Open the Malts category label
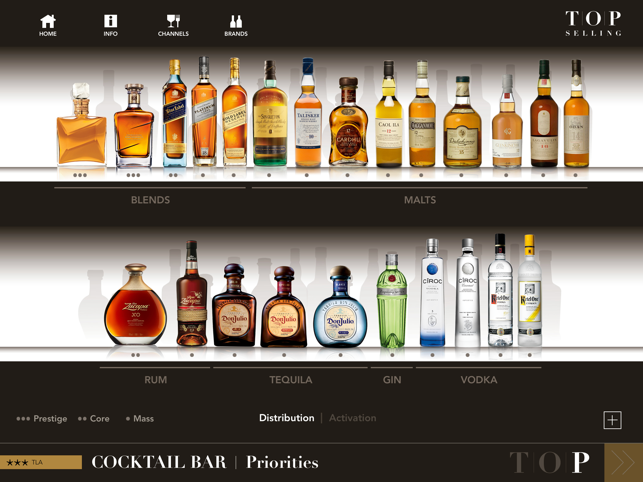643x482 pixels. tap(420, 200)
